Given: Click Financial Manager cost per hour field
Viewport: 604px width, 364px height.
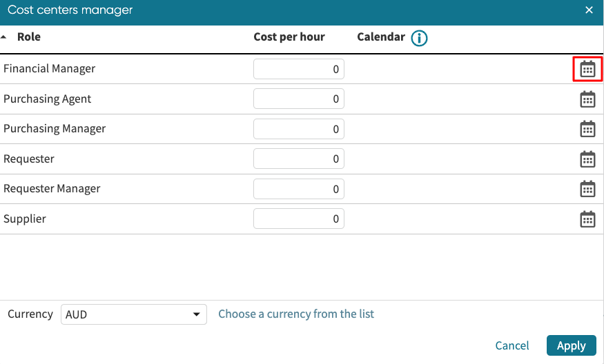Looking at the screenshot, I should coord(298,69).
